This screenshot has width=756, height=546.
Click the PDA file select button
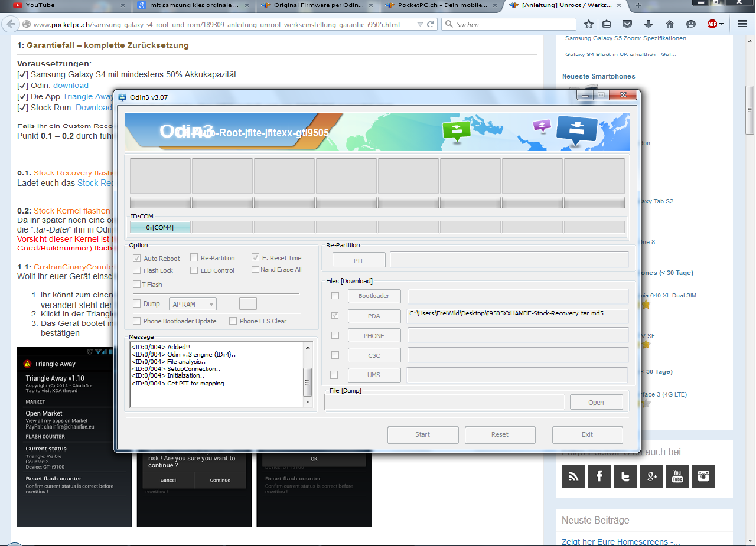tap(374, 316)
